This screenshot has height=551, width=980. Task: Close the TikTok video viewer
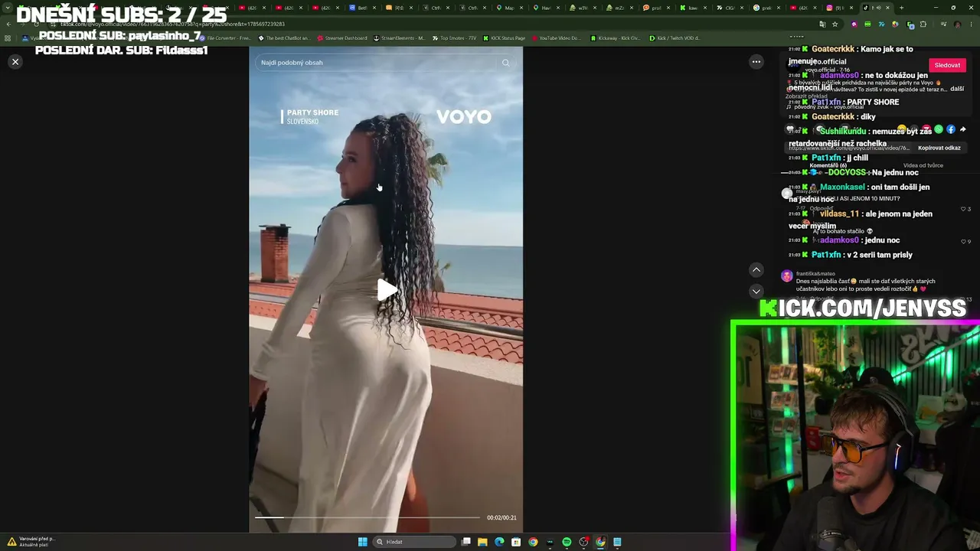[15, 62]
